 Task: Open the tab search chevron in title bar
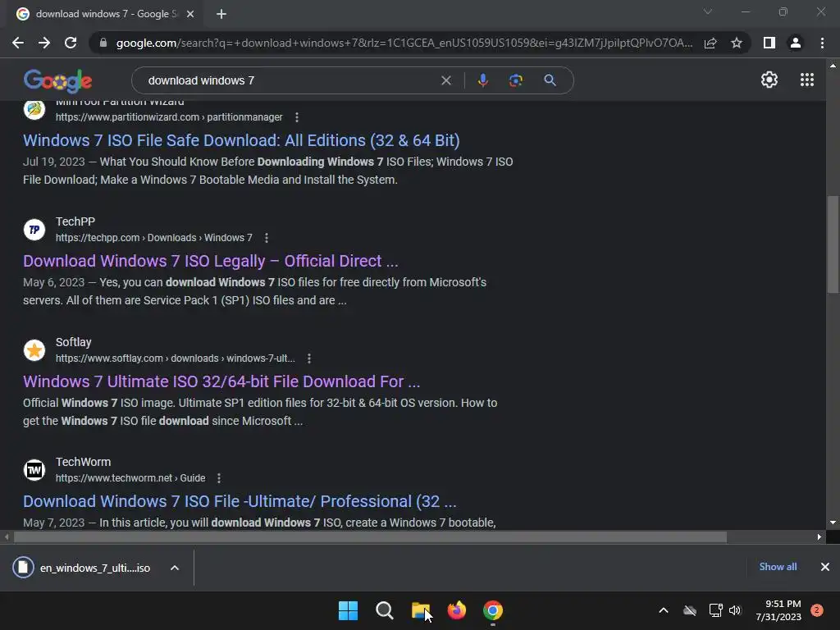click(x=708, y=11)
